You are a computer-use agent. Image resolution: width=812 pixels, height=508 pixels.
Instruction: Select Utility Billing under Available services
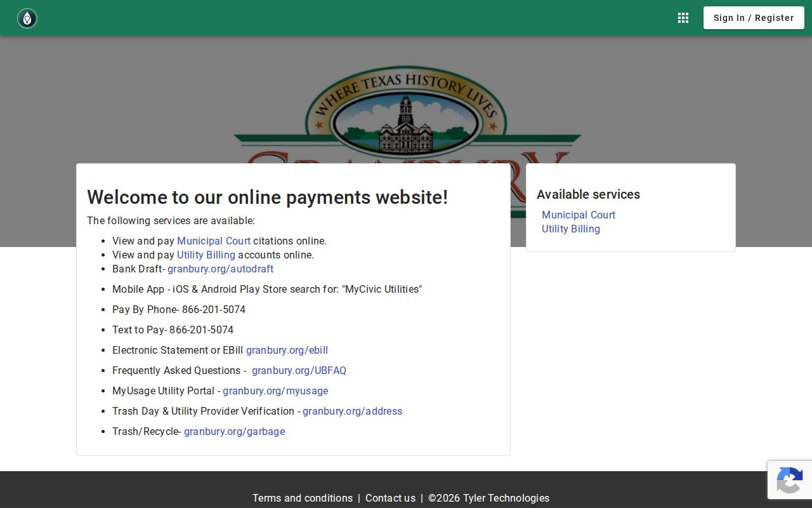tap(571, 229)
